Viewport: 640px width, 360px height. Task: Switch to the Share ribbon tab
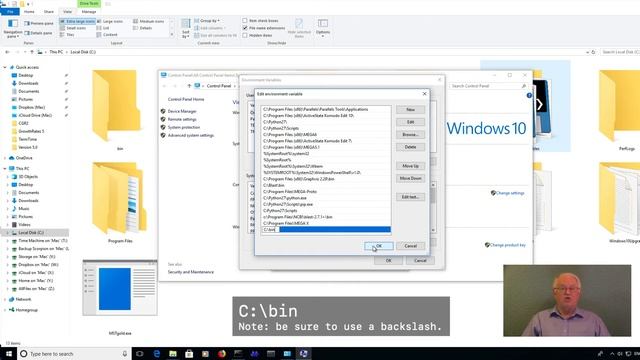point(49,12)
